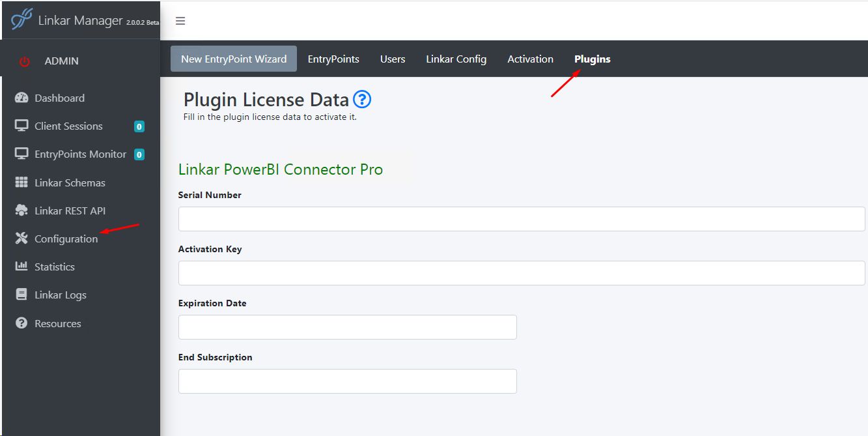Open the Linkar Config tab
Screen dimensions: 868x436
click(x=456, y=59)
